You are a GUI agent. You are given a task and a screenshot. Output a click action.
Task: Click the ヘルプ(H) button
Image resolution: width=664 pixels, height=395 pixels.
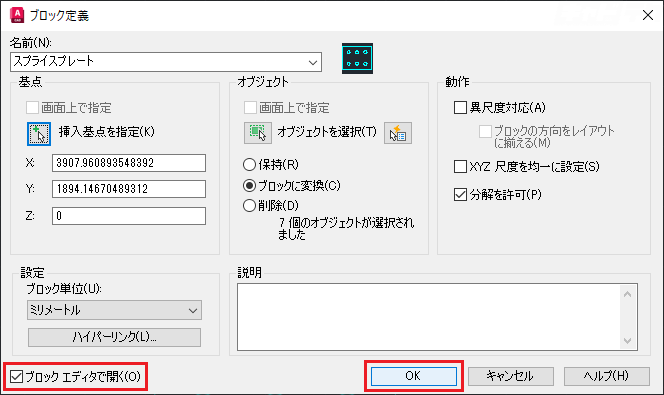coord(606,376)
